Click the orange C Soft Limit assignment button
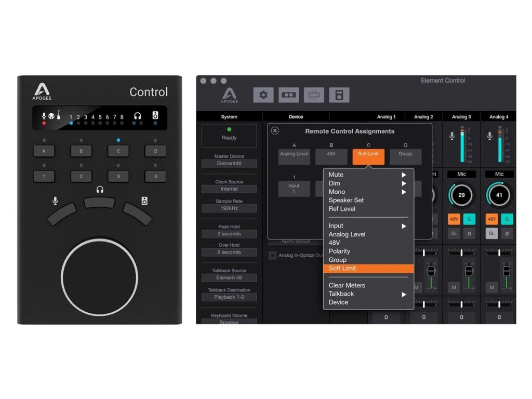532x399 pixels. coord(368,157)
